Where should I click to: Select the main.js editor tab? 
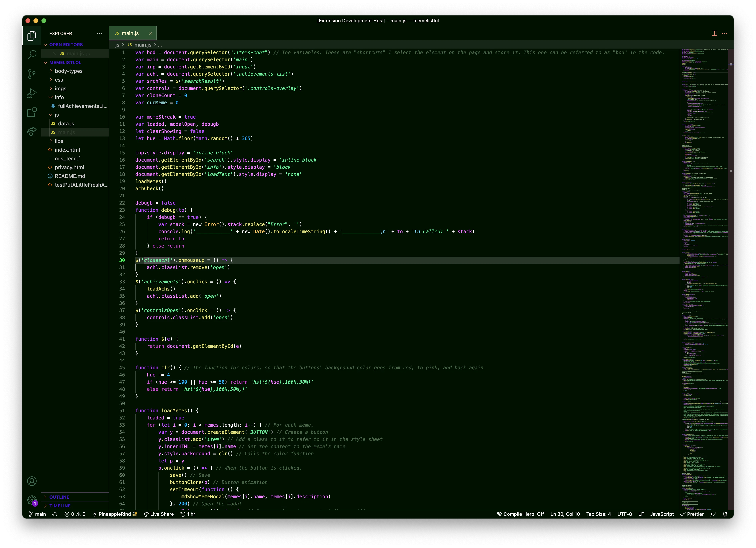130,33
